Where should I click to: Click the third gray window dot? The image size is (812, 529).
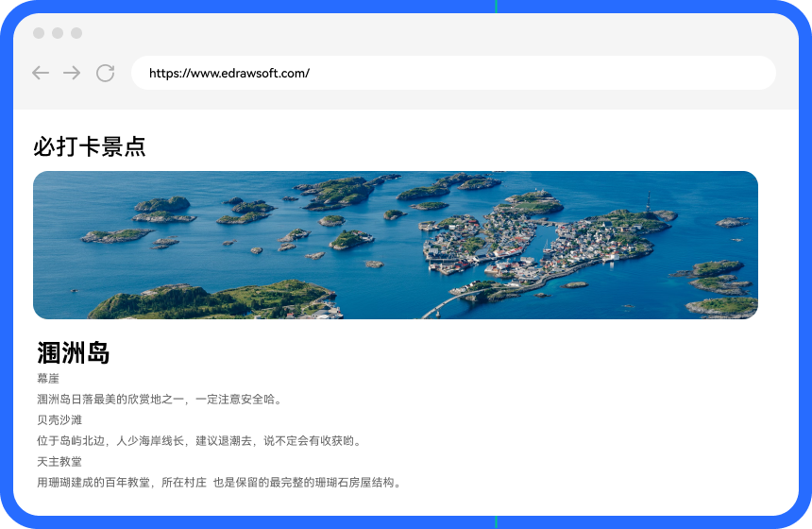tap(76, 33)
